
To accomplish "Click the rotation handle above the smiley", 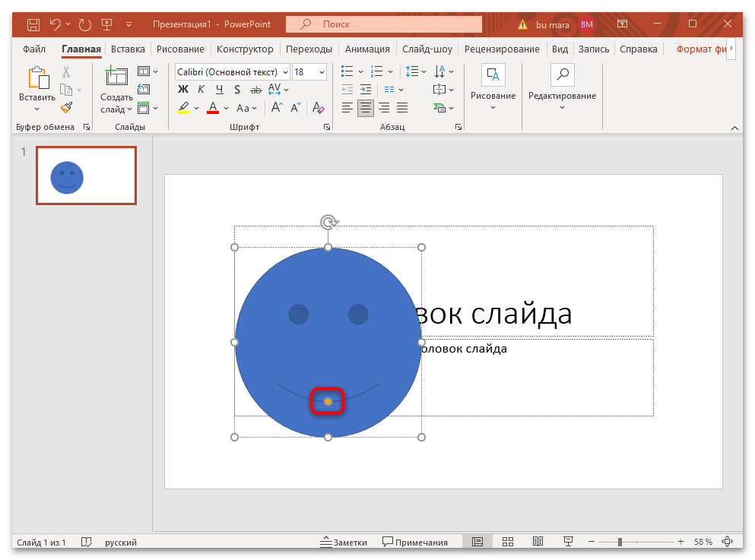I will pyautogui.click(x=328, y=222).
